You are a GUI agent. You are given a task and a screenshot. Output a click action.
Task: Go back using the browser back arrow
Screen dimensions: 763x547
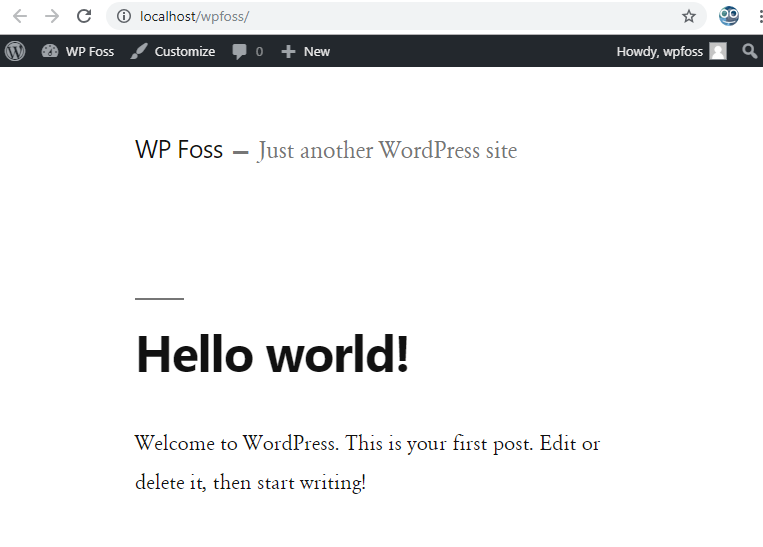click(20, 17)
